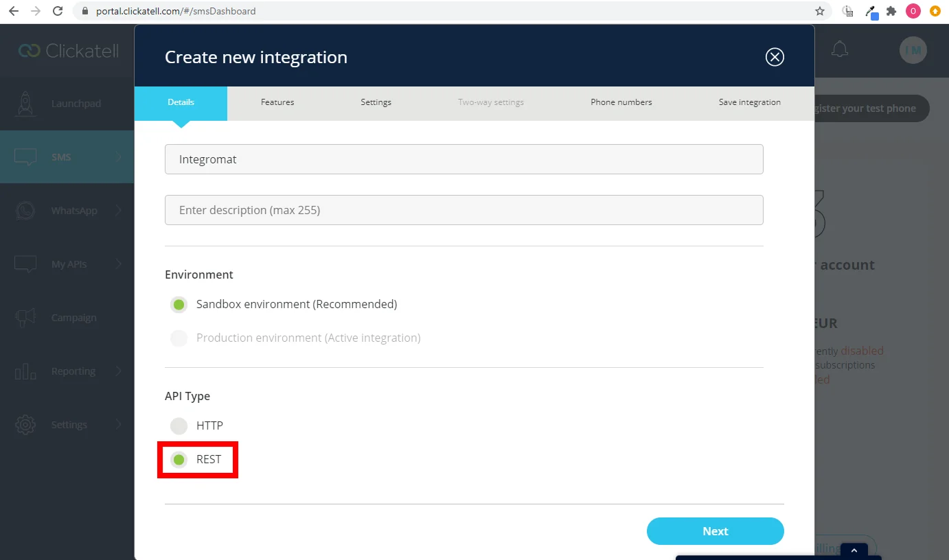This screenshot has width=949, height=560.
Task: Expand the My APIs submenu arrow
Action: 119,264
